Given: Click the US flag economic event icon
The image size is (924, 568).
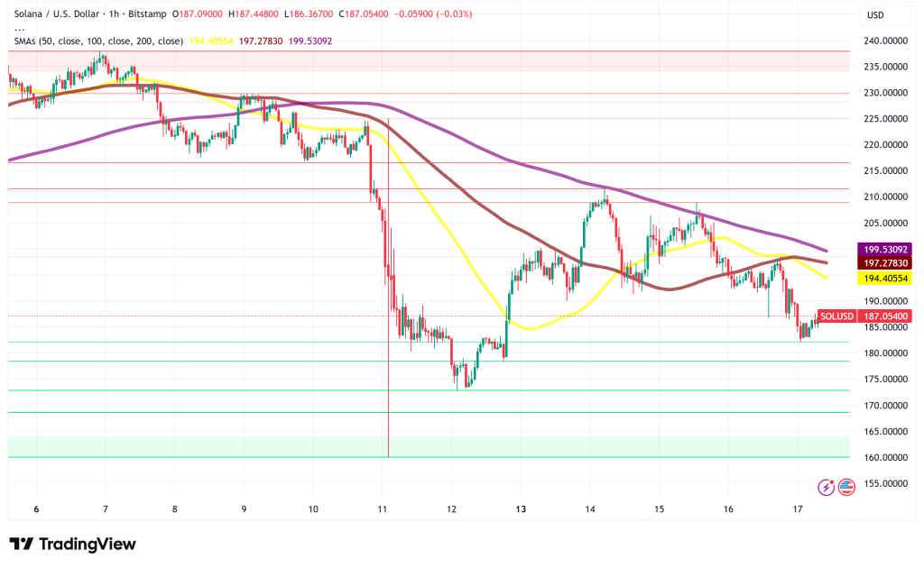Looking at the screenshot, I should [x=845, y=487].
